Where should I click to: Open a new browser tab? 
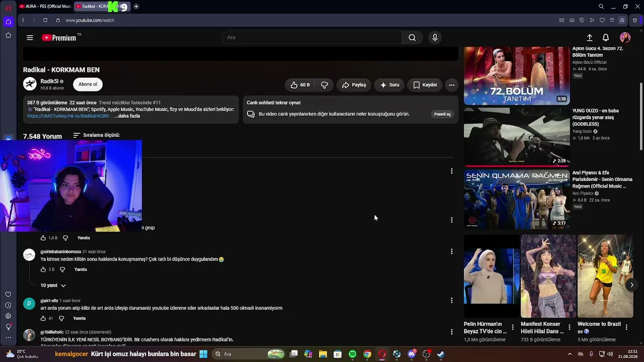[136, 7]
